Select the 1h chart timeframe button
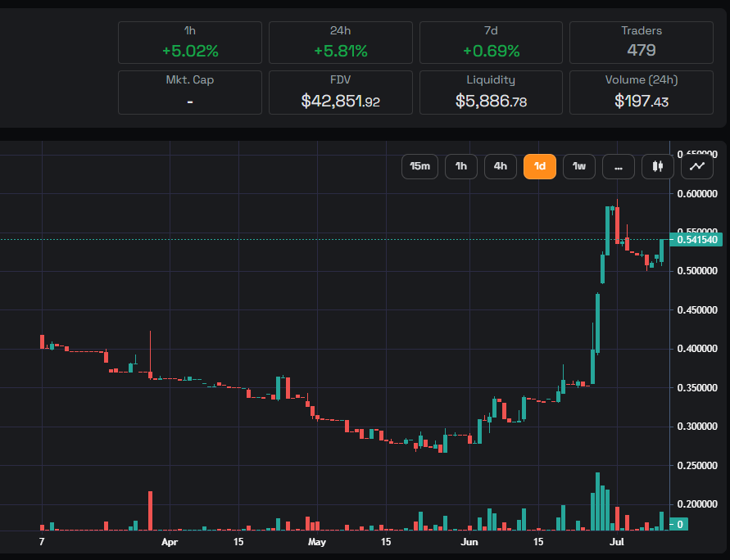This screenshot has height=560, width=730. click(461, 166)
